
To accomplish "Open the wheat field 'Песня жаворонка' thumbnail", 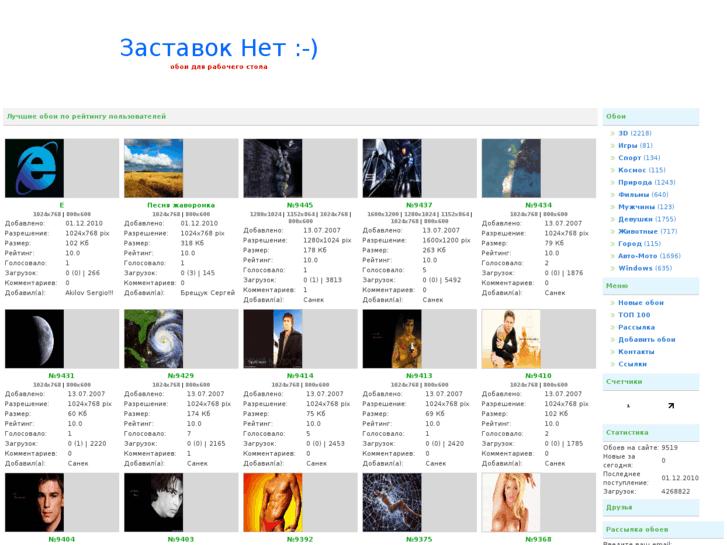I will [153, 168].
